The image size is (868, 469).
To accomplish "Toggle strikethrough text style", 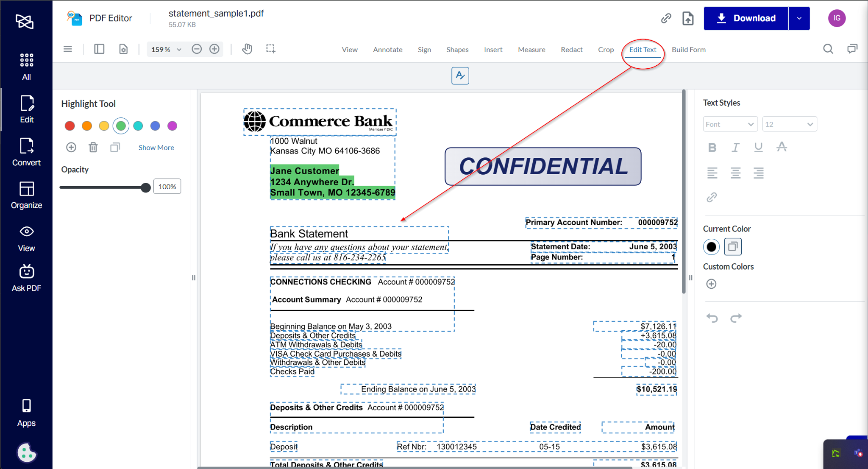I will [782, 147].
